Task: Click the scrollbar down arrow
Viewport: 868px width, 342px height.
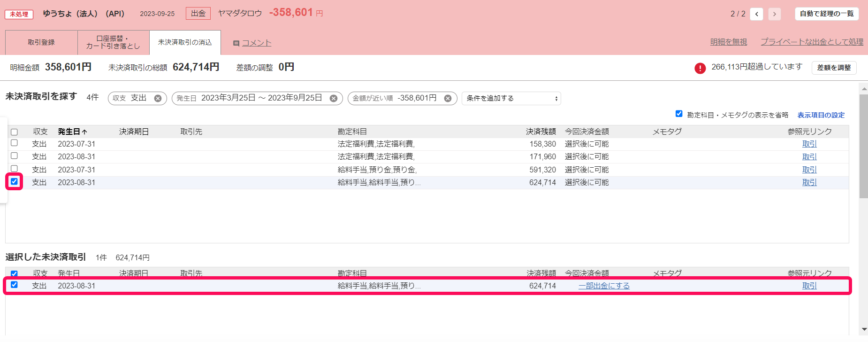Action: [x=864, y=330]
